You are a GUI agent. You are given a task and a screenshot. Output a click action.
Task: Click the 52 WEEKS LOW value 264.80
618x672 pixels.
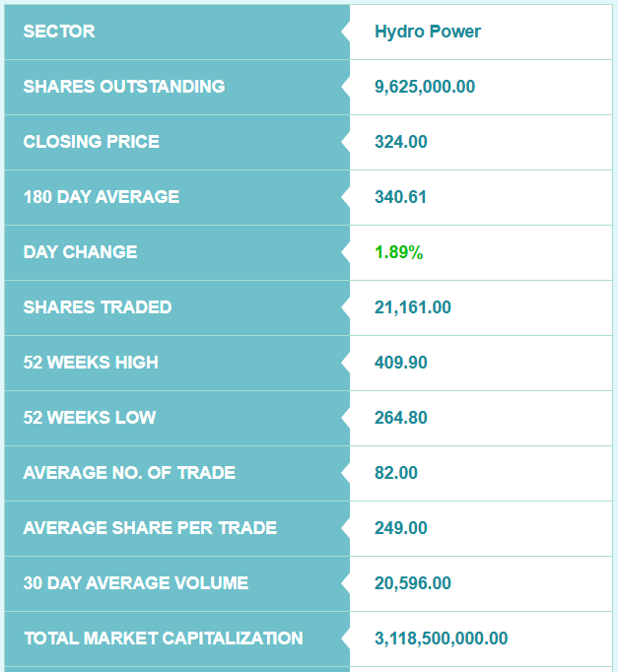point(401,418)
